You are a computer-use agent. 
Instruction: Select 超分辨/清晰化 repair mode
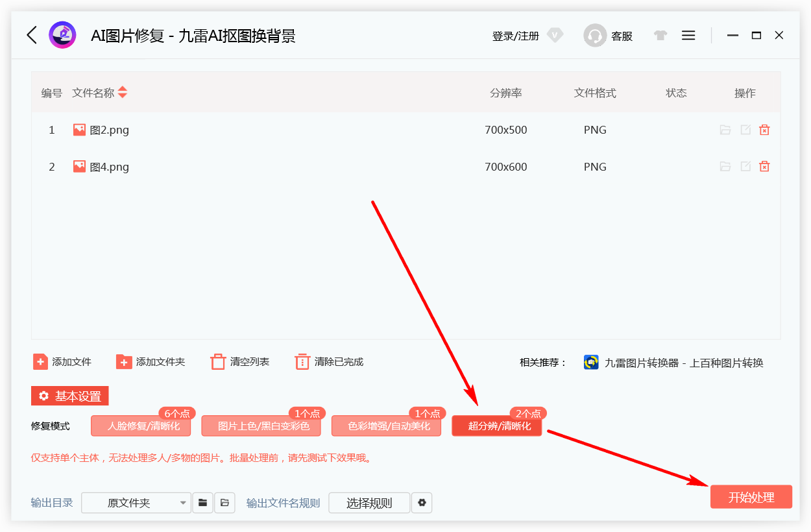pyautogui.click(x=497, y=426)
